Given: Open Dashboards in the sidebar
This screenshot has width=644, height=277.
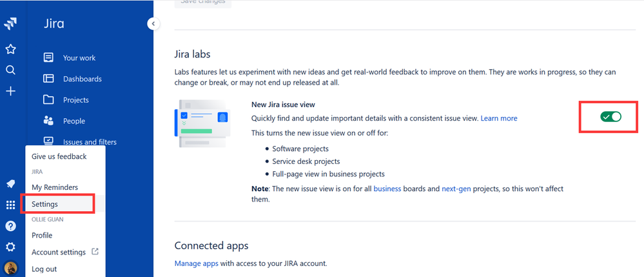Looking at the screenshot, I should (x=82, y=79).
